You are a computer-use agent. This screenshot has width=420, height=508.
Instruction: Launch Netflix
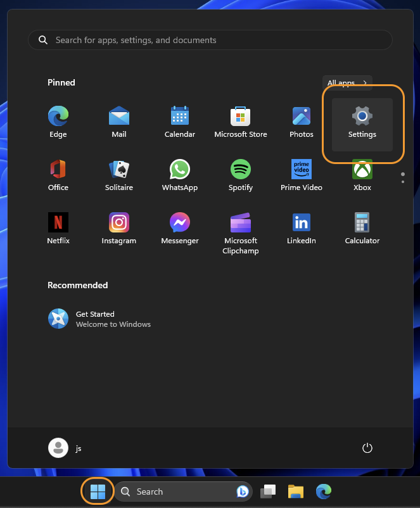point(58,228)
